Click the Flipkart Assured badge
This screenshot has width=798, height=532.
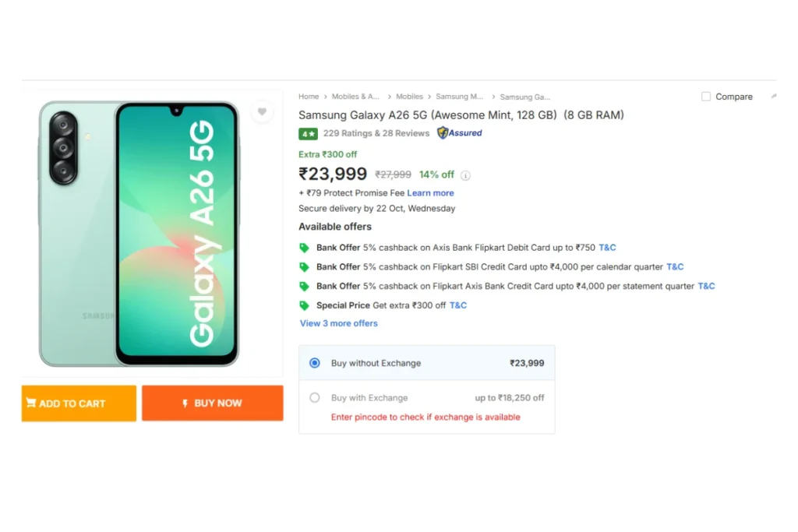pyautogui.click(x=460, y=133)
